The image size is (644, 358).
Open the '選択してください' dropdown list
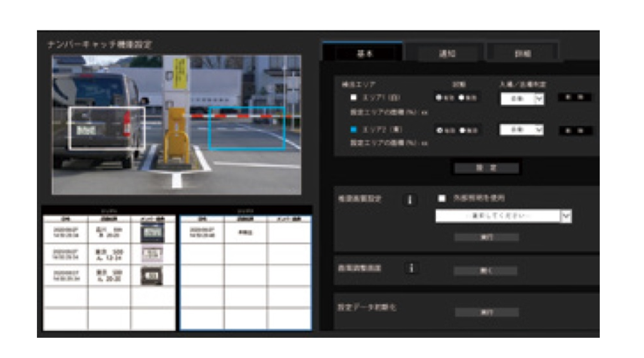tap(503, 216)
